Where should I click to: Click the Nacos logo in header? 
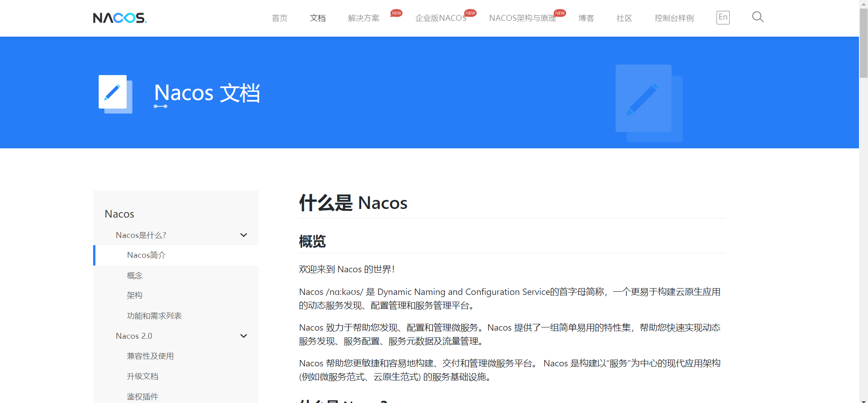coord(120,18)
